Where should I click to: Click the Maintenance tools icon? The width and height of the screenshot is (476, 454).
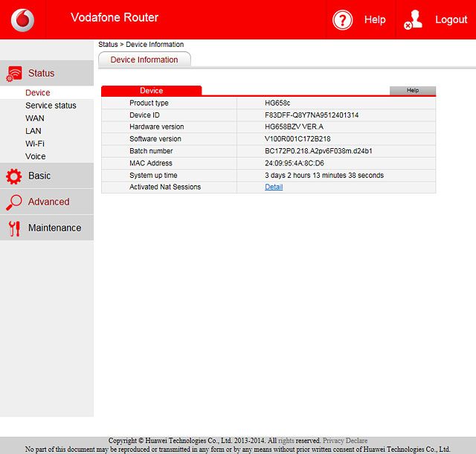pyautogui.click(x=13, y=228)
